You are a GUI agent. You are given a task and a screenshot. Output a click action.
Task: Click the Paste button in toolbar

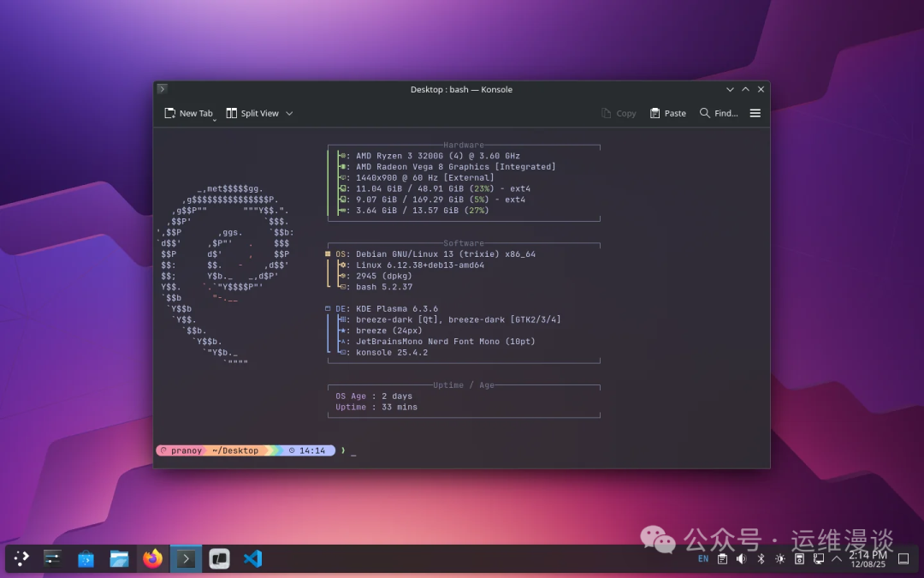click(x=667, y=113)
